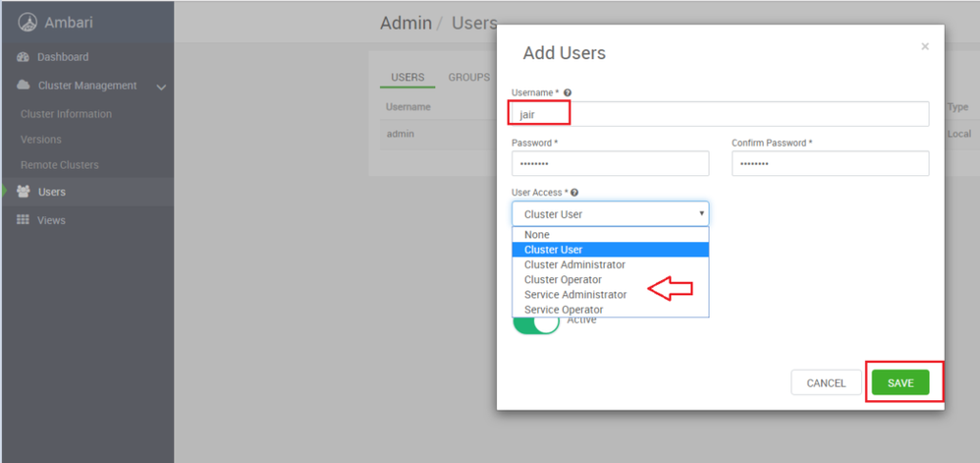The width and height of the screenshot is (980, 463).
Task: Click the Username column header
Action: click(408, 107)
